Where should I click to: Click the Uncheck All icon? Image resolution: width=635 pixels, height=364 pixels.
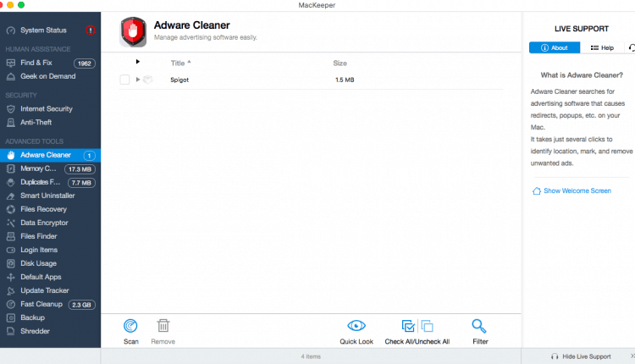[x=428, y=326]
